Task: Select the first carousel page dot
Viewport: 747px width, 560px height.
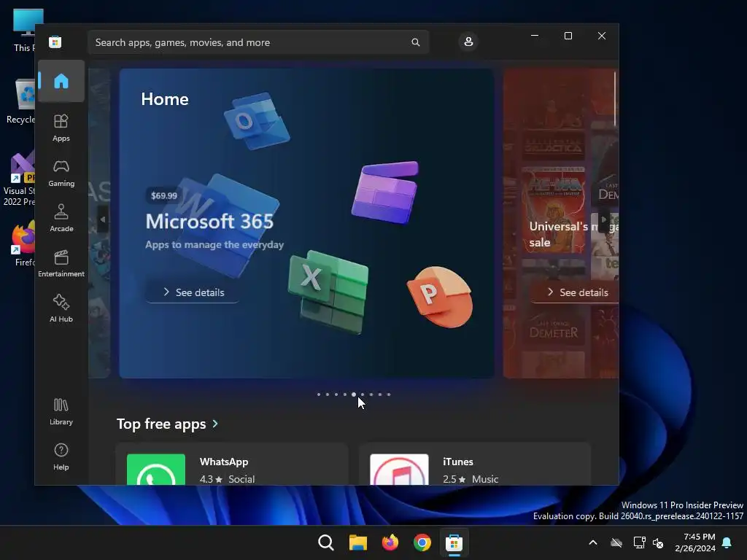Action: coord(319,394)
